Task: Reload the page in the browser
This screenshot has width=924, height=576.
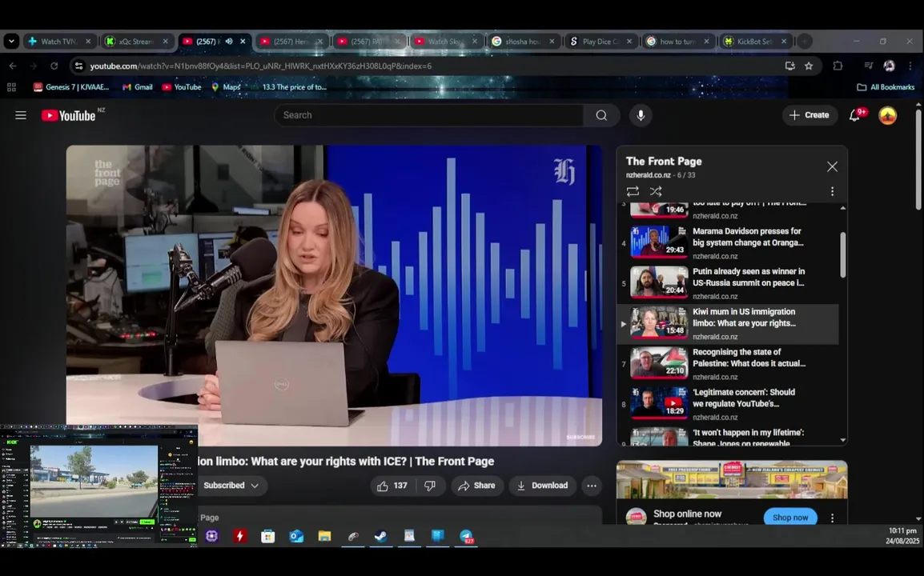Action: (x=54, y=66)
